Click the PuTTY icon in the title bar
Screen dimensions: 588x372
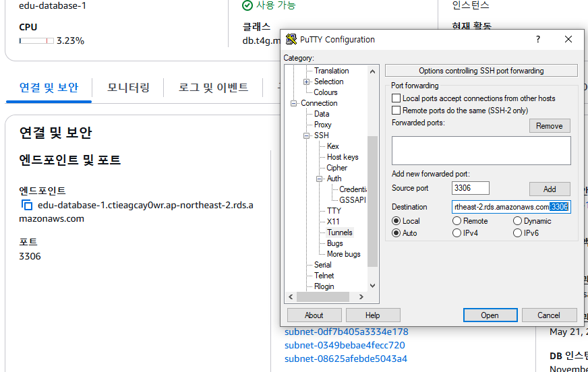(x=291, y=39)
